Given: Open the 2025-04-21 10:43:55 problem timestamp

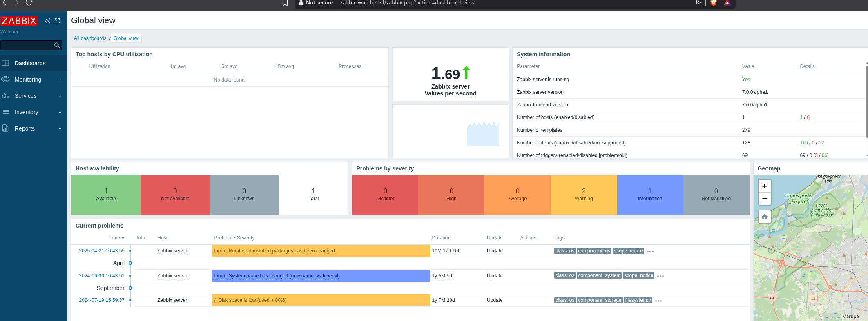Looking at the screenshot, I should click(x=102, y=251).
